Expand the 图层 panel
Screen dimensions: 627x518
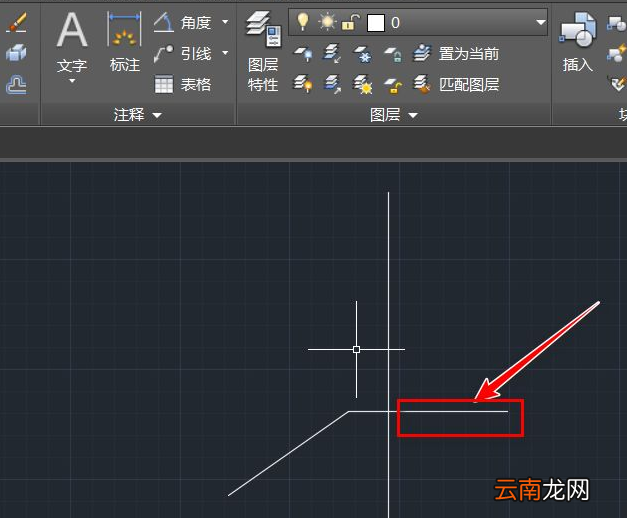click(394, 115)
